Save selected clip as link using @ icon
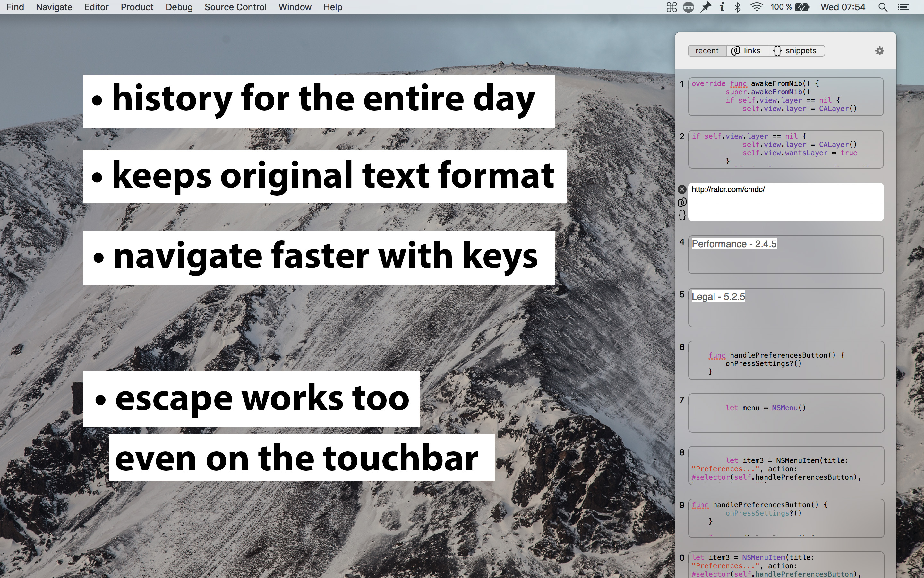Screen dimensions: 924x578 tap(682, 202)
